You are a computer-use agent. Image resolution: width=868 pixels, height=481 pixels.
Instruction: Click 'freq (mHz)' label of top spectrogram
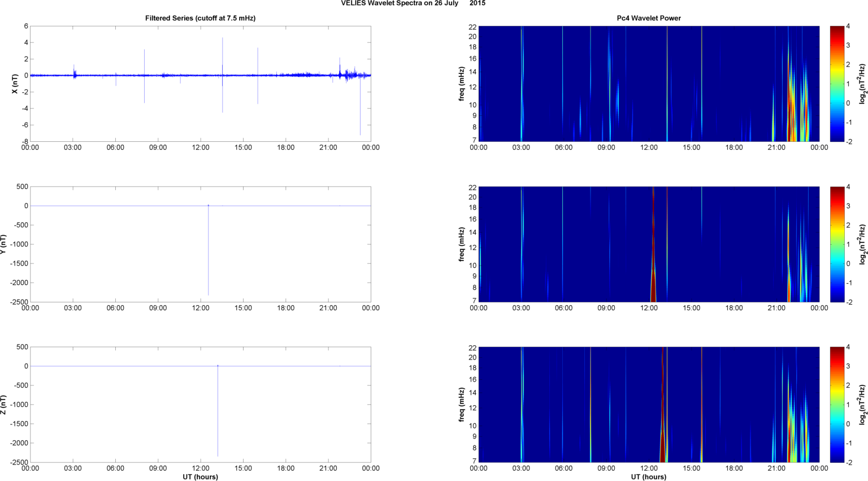pos(462,84)
